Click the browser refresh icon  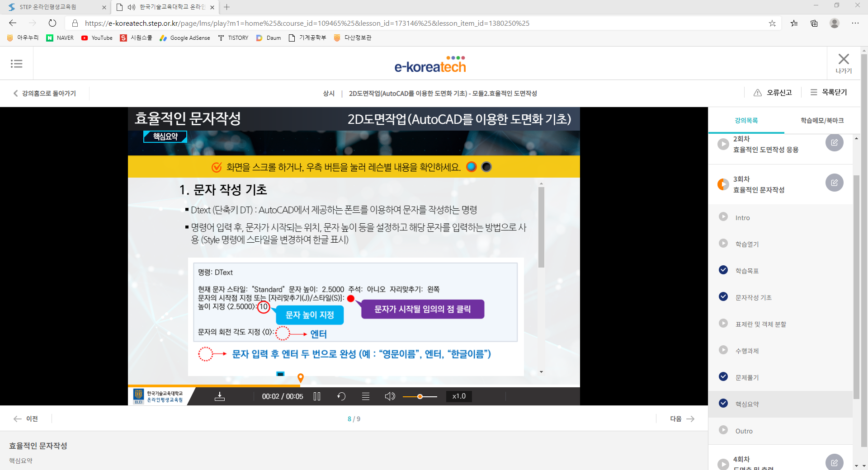click(x=52, y=23)
